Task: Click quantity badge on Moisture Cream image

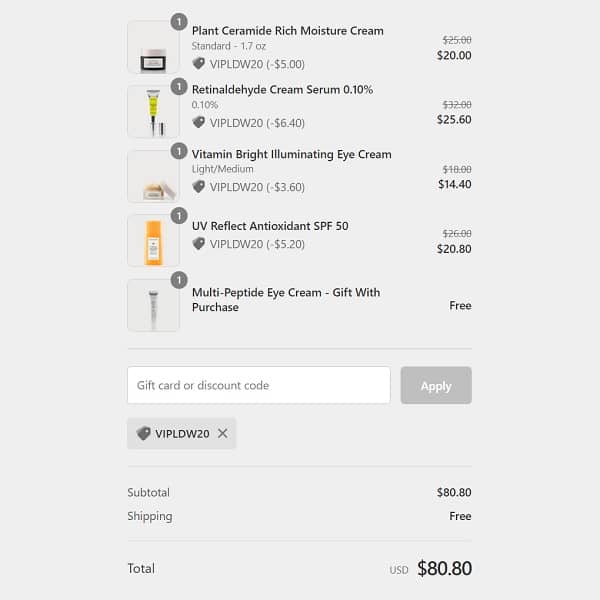Action: point(179,22)
